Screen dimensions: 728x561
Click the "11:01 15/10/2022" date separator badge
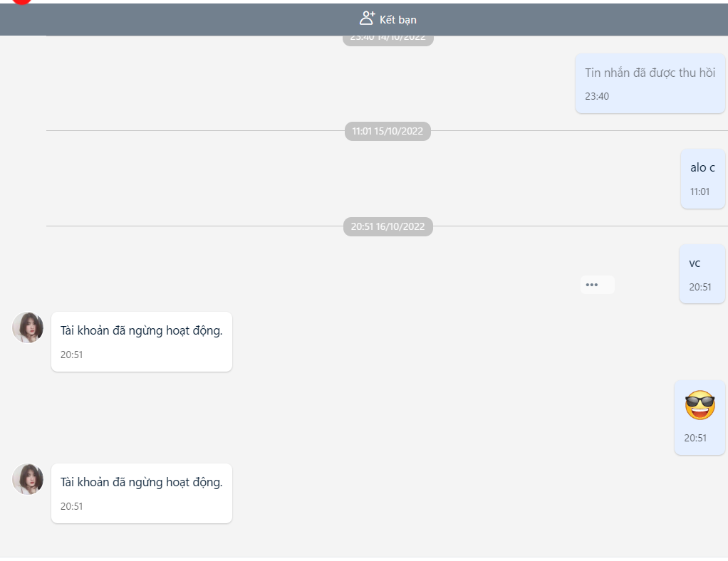pos(388,131)
